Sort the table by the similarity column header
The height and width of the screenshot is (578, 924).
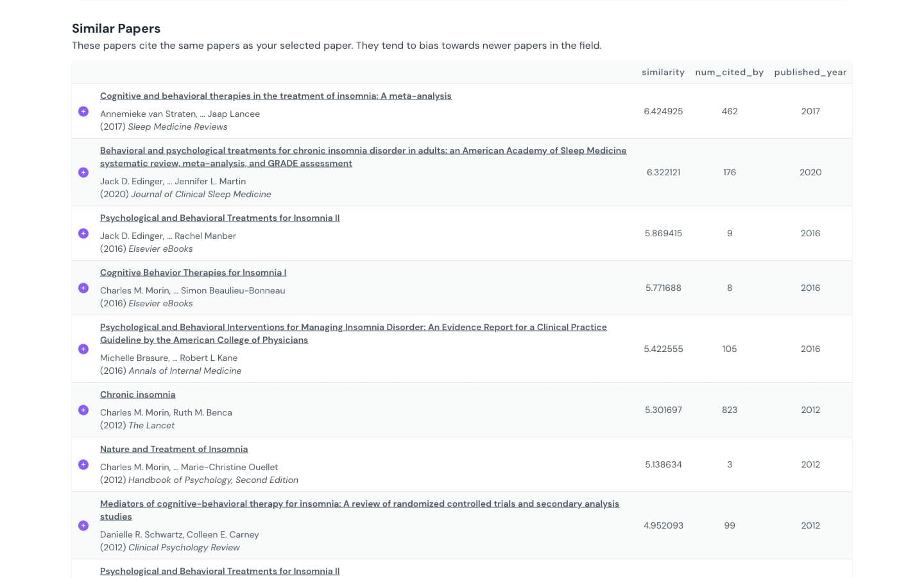pos(663,72)
